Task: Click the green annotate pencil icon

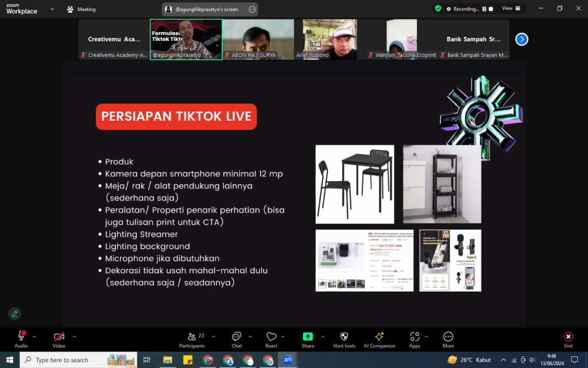Action: point(14,313)
